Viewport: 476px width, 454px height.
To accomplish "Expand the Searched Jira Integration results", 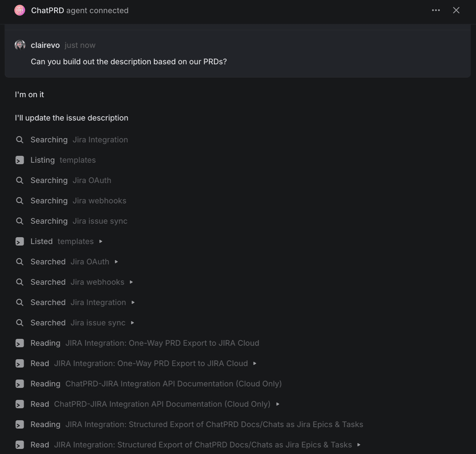I will pyautogui.click(x=133, y=302).
